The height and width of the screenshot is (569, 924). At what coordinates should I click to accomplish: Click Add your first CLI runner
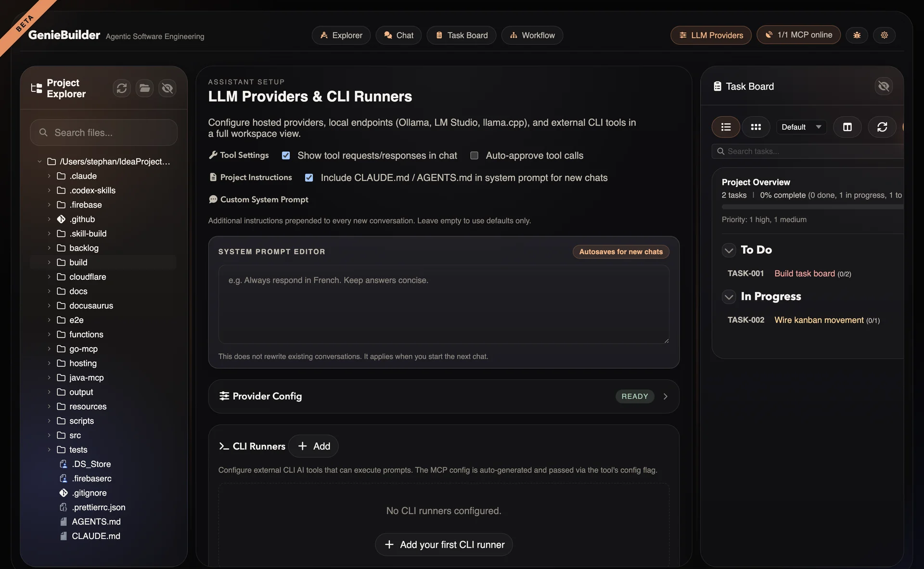click(x=444, y=545)
